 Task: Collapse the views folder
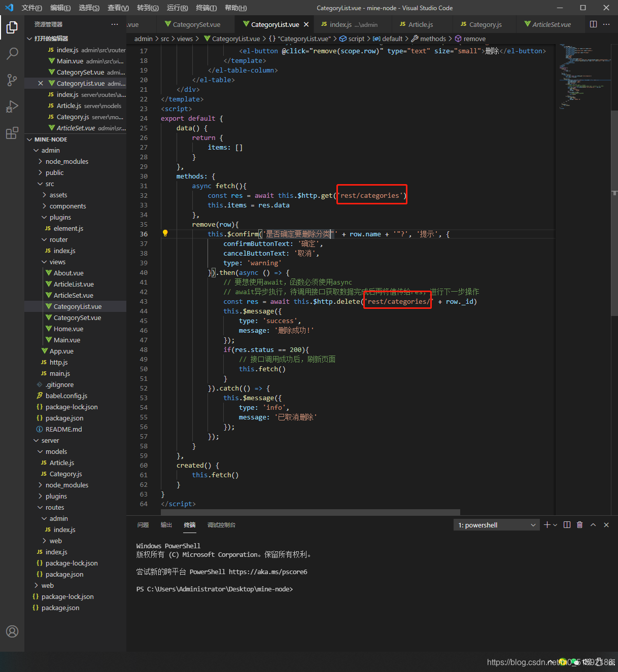[x=75, y=262]
